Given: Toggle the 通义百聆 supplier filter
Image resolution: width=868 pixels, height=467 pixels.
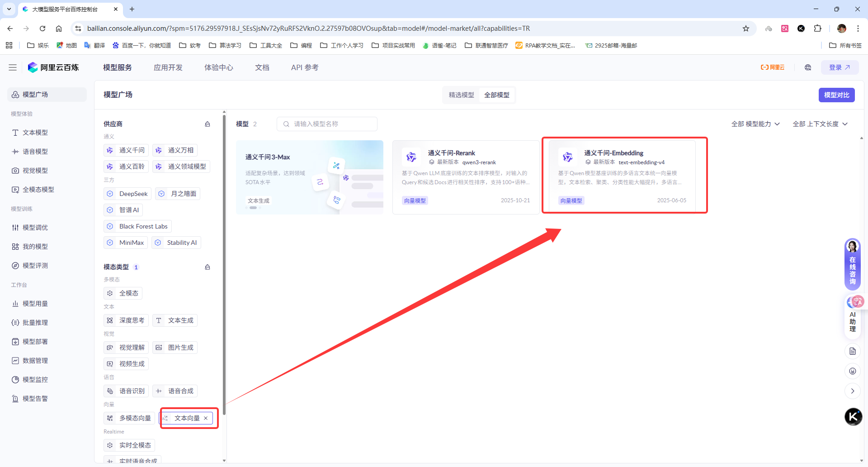Looking at the screenshot, I should point(126,167).
